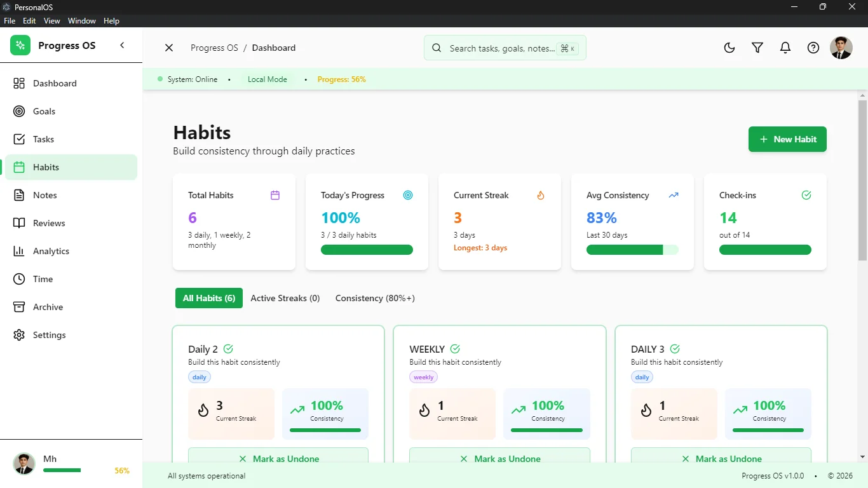Switch to Consistency (80%+) tab

tap(375, 298)
